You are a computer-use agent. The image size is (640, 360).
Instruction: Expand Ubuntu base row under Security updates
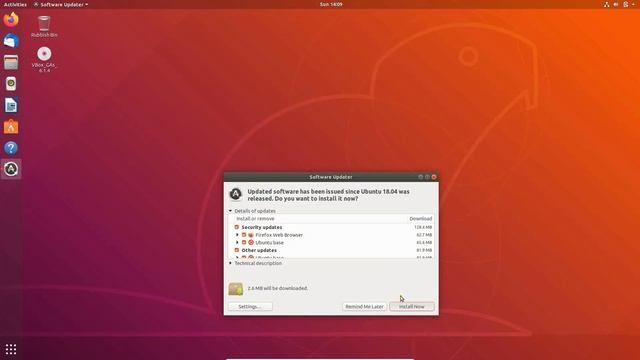pyautogui.click(x=237, y=242)
